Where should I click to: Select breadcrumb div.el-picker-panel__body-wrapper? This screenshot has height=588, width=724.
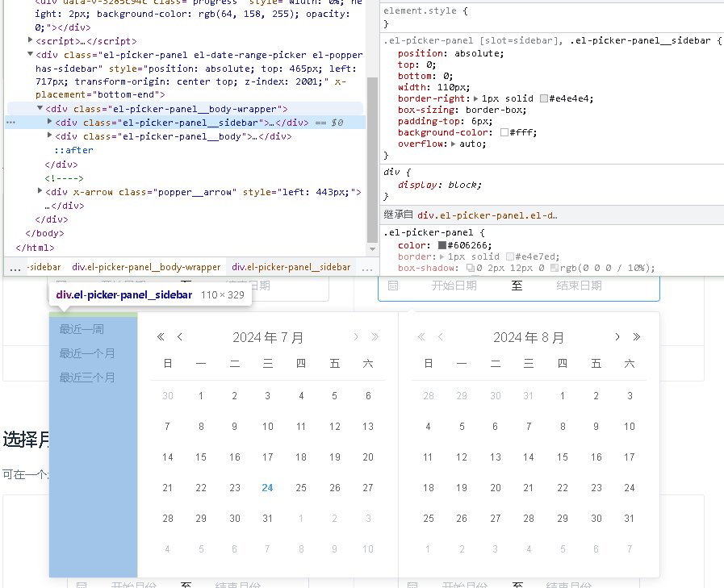(x=146, y=267)
